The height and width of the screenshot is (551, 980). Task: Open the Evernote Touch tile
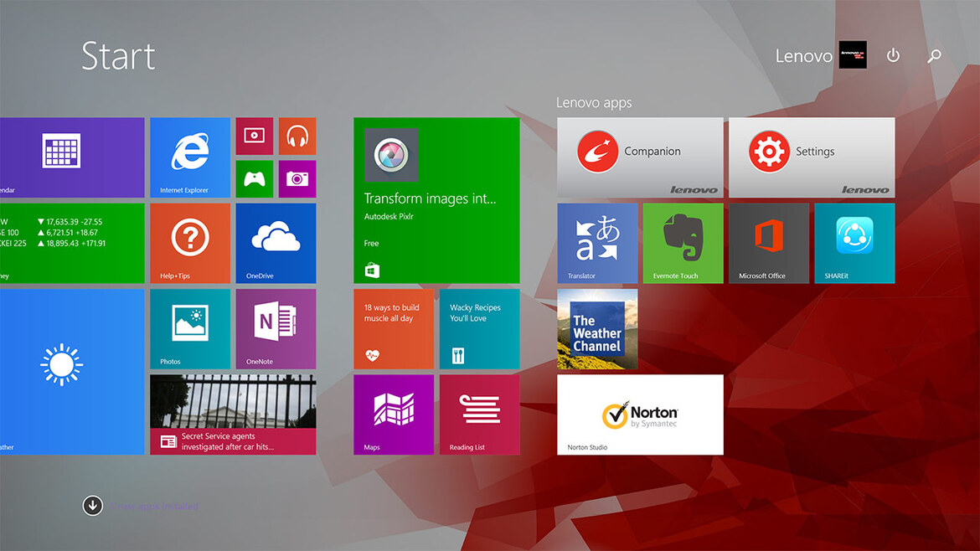[x=683, y=243]
